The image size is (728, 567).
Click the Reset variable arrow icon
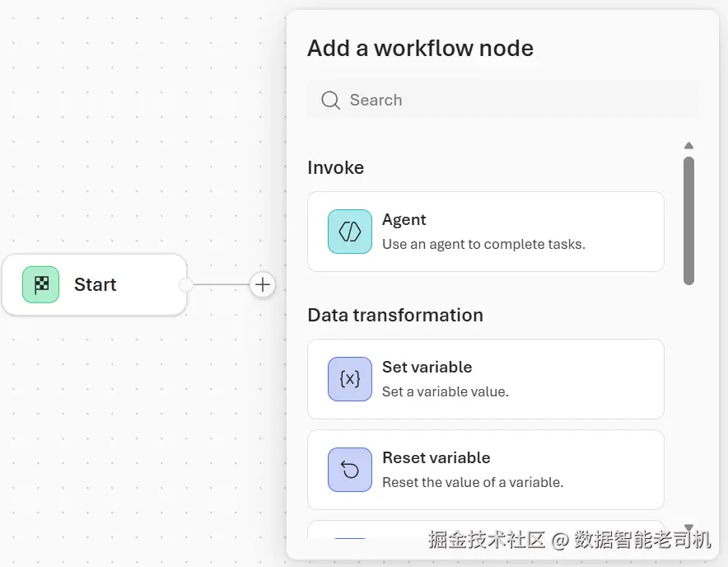350,470
